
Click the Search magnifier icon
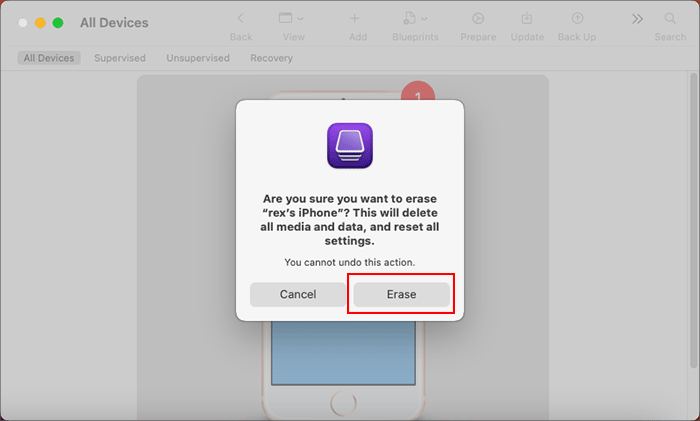point(670,18)
